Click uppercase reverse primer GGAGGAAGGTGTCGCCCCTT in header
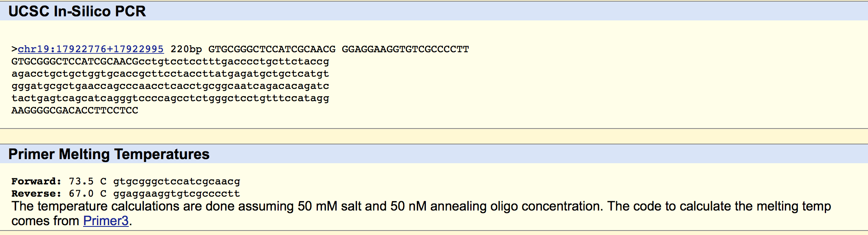868x235 pixels. point(405,49)
